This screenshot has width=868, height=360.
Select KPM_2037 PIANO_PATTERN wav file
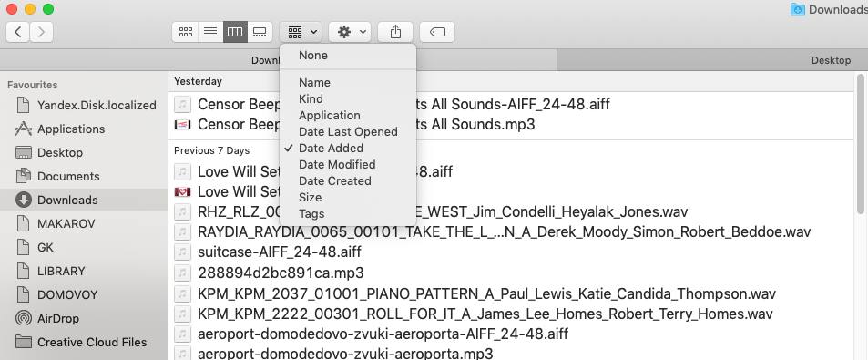click(486, 293)
